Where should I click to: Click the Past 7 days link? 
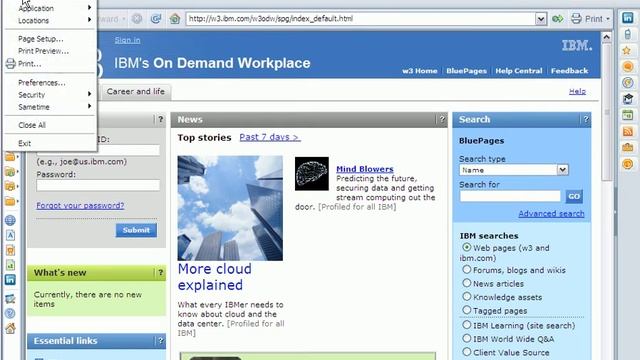(x=270, y=137)
